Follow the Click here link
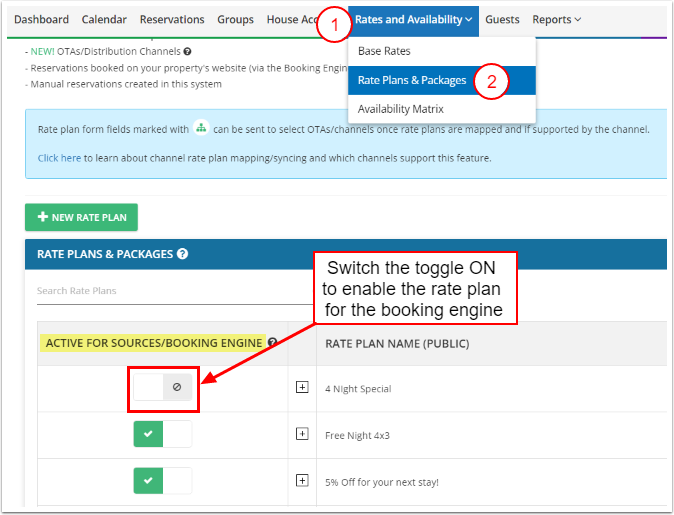This screenshot has height=515, width=674. (59, 158)
